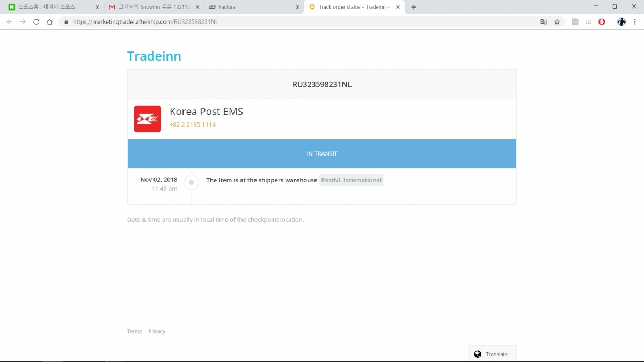
Task: Close the Factura tab
Action: click(x=298, y=7)
